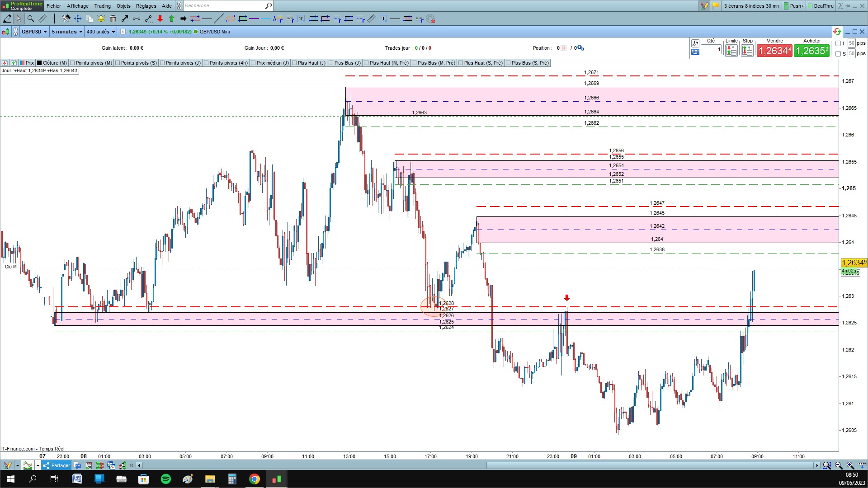
Task: Enable the L pips checkbox
Action: (x=838, y=43)
